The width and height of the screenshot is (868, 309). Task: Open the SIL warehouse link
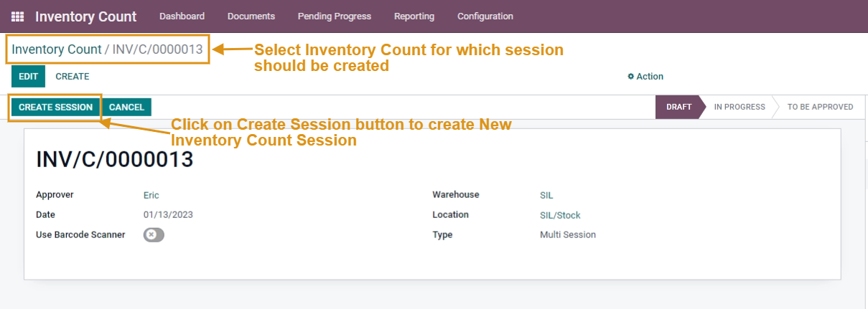[546, 195]
